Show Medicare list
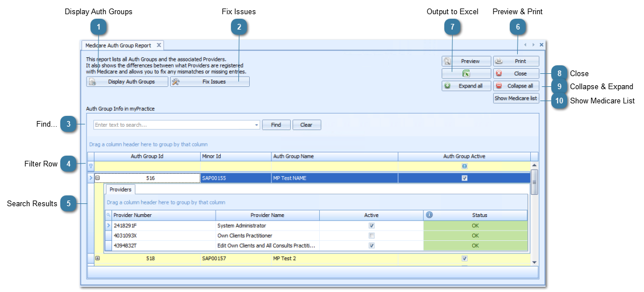The height and width of the screenshot is (292, 644). (516, 98)
